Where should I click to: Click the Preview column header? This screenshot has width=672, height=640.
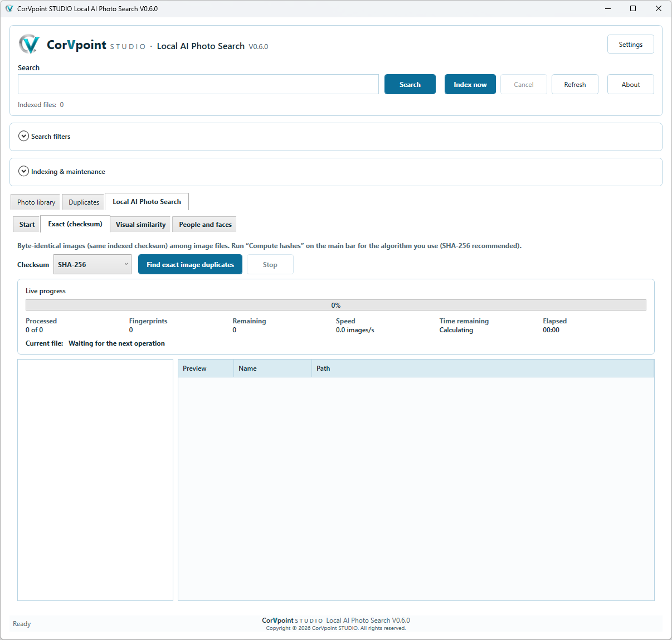pos(206,368)
